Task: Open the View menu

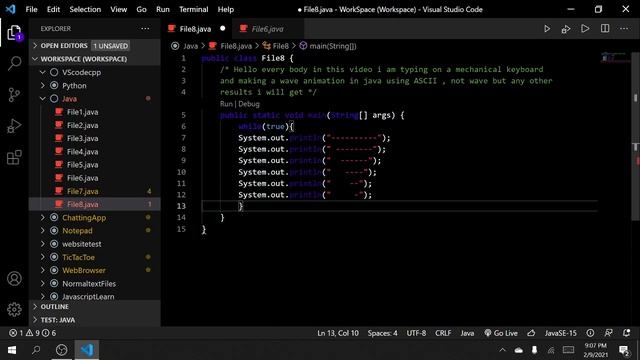Action: pyautogui.click(x=118, y=9)
